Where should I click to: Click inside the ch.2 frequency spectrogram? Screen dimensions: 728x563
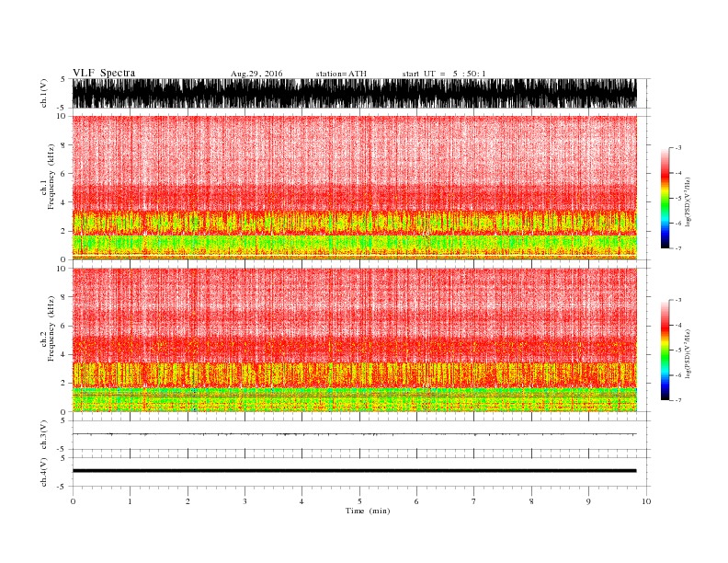(354, 340)
